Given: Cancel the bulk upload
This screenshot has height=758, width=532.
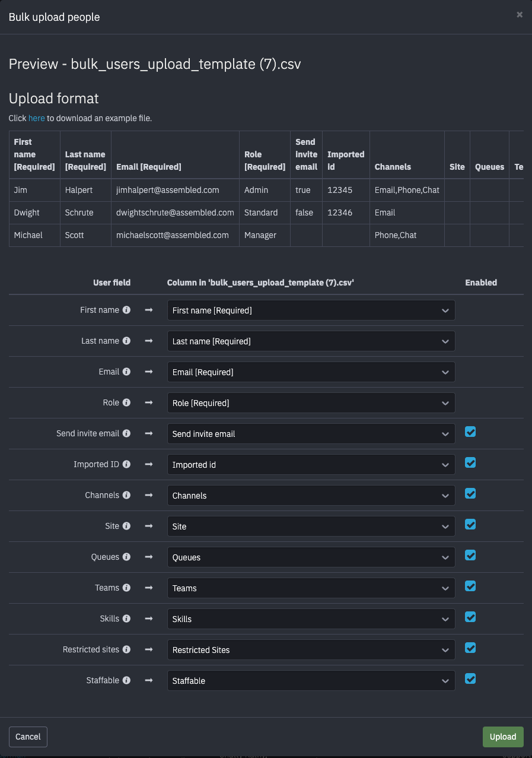Looking at the screenshot, I should [28, 737].
